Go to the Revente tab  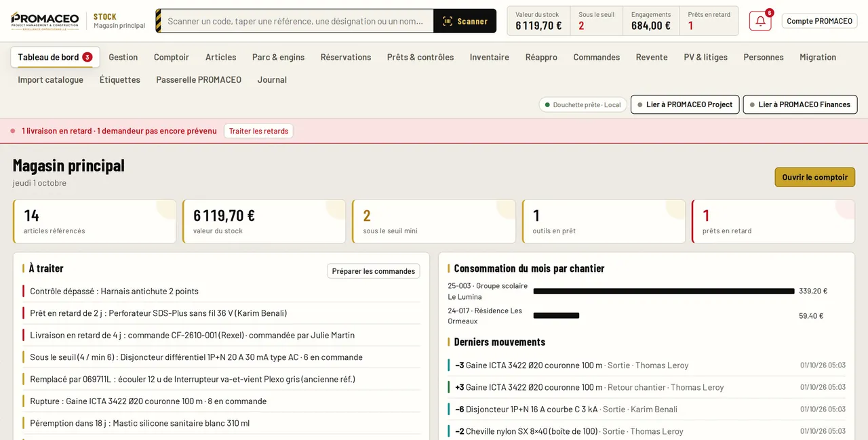point(652,57)
